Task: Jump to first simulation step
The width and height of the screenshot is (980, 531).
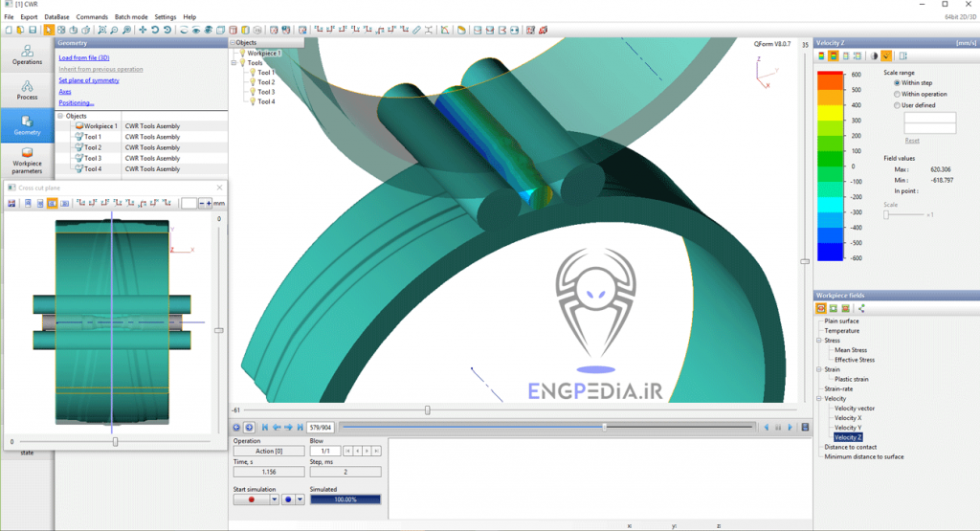Action: tap(264, 427)
